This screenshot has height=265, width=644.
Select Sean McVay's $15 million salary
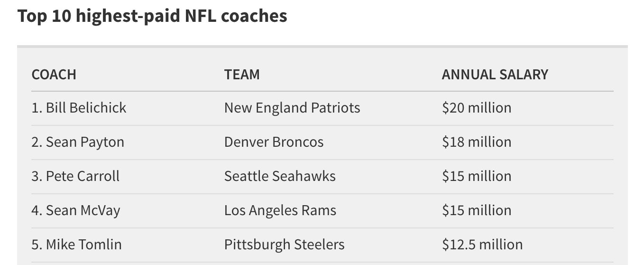click(x=477, y=210)
